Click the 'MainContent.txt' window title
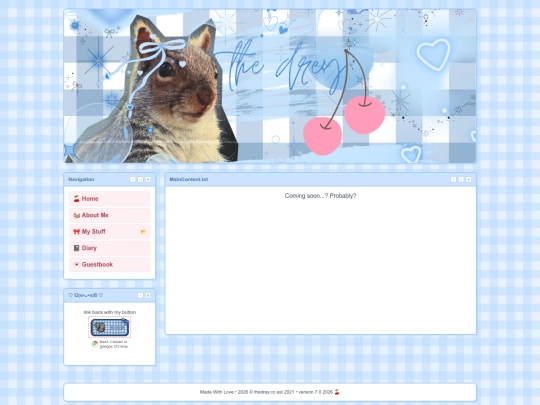Image resolution: width=540 pixels, height=405 pixels. tap(189, 179)
